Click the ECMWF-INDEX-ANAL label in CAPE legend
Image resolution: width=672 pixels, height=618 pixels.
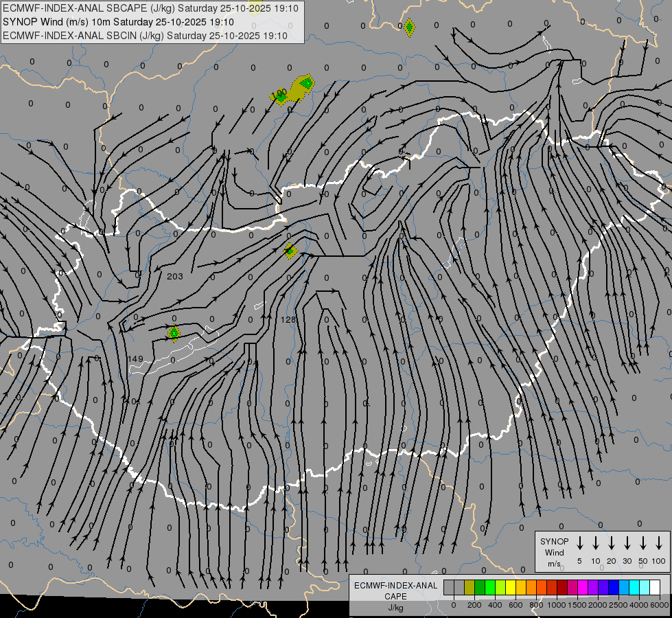[x=396, y=586]
